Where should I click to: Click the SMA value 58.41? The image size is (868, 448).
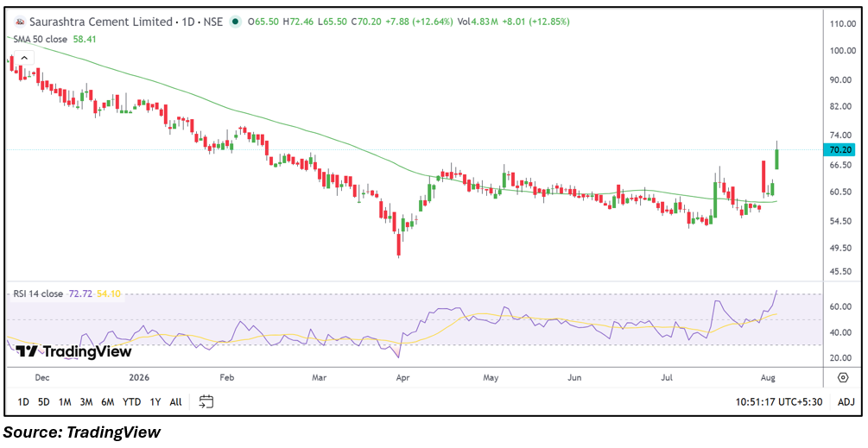86,39
